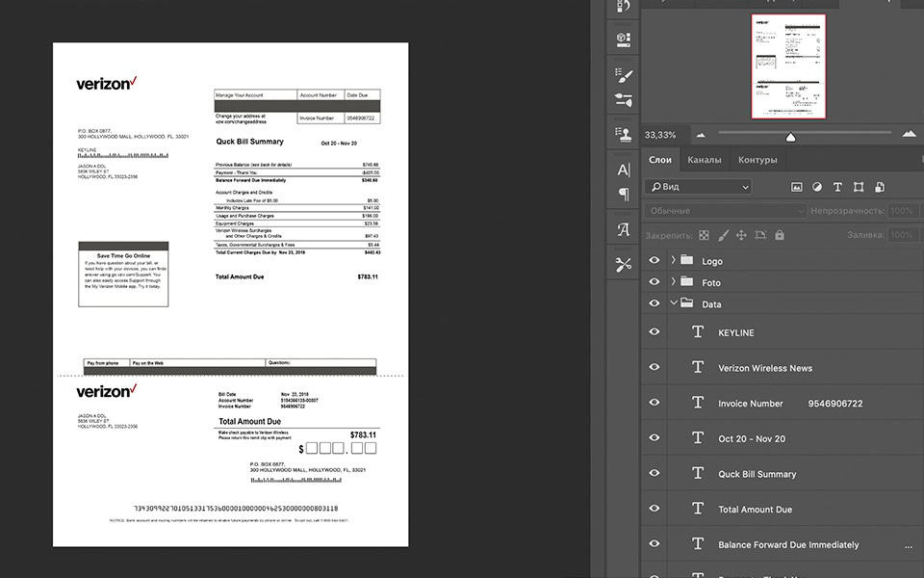Image resolution: width=924 pixels, height=578 pixels.
Task: Click the Navigator zoom slider handle
Action: 791,137
